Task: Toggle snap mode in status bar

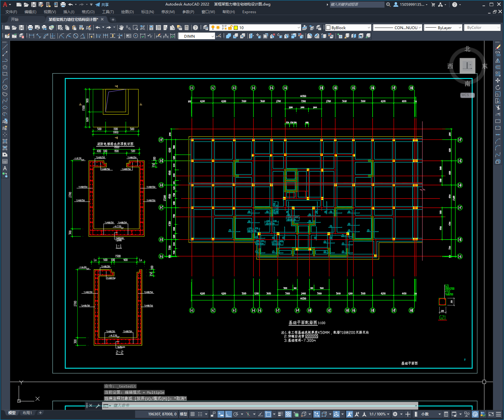Action: 200,414
